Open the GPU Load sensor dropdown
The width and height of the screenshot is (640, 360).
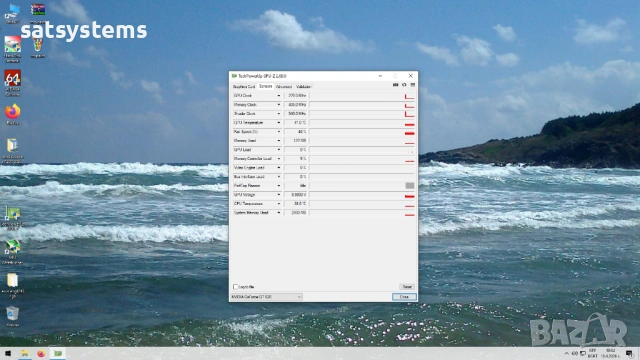point(279,150)
